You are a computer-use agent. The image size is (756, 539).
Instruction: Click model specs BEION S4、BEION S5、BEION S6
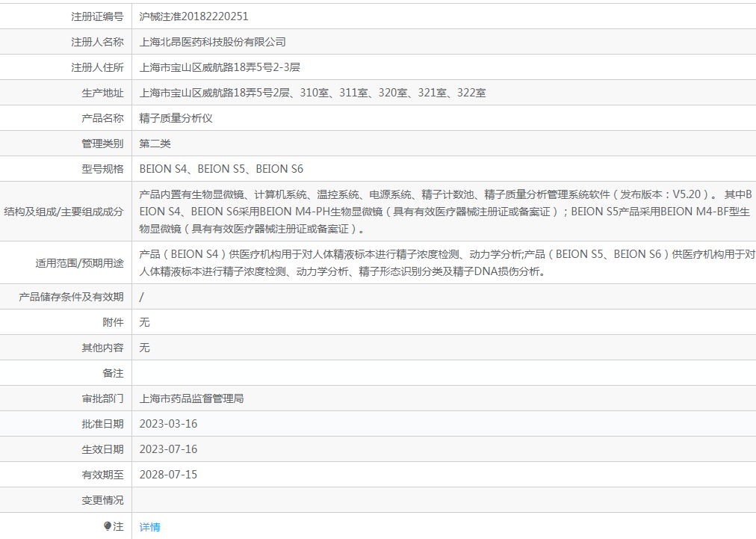(x=221, y=169)
